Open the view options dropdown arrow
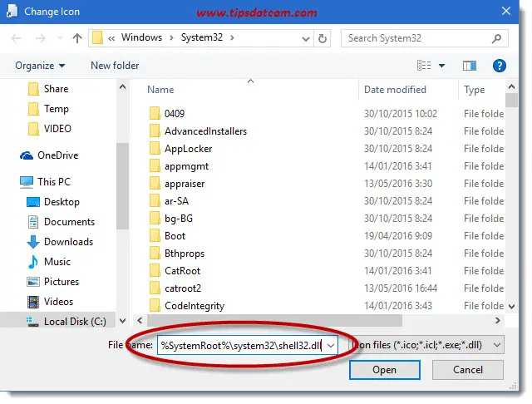The image size is (532, 404). 441,66
